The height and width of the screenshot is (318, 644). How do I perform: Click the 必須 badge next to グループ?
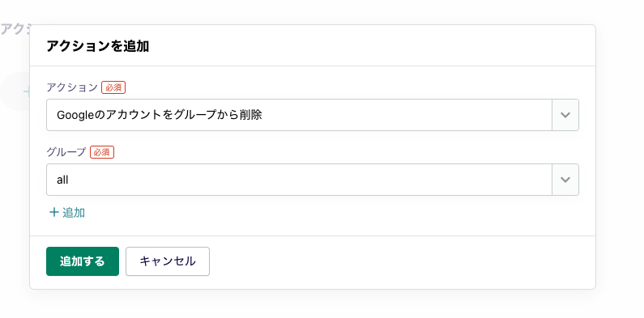(102, 152)
